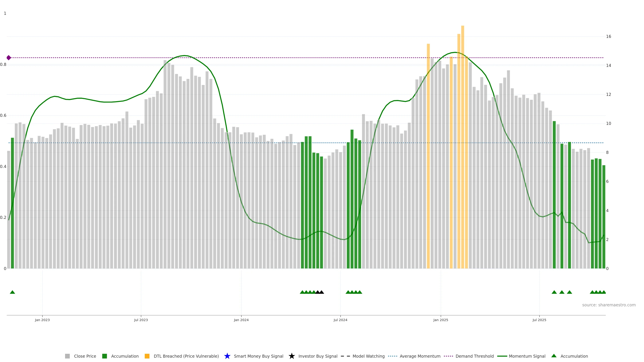Click the Jan 2025 axis label

(x=441, y=320)
